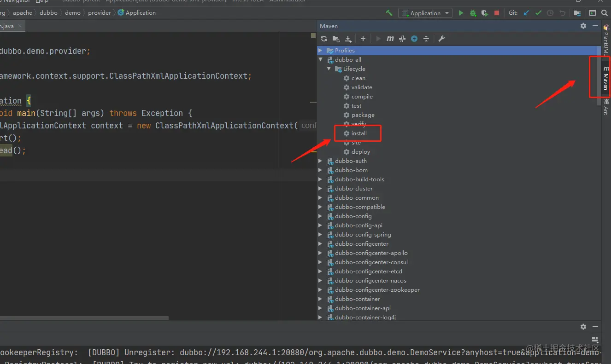
Task: Open the PlantUML side tab
Action: [x=605, y=40]
